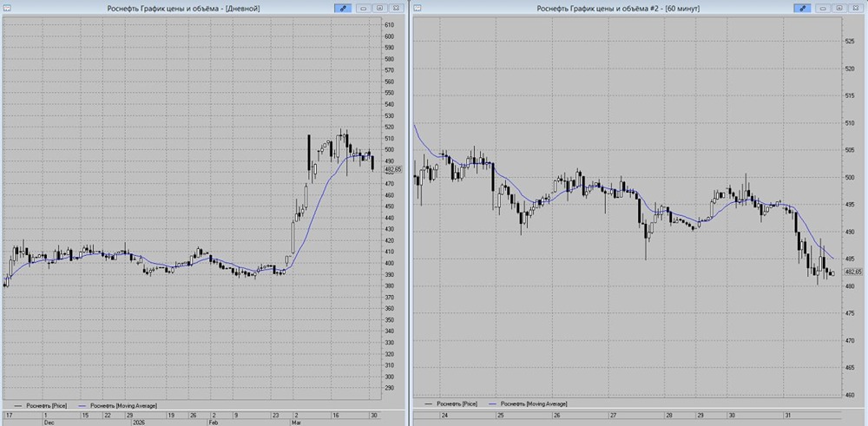This screenshot has height=426, width=868.
Task: Maximize the 60 минут chart window
Action: coord(839,9)
